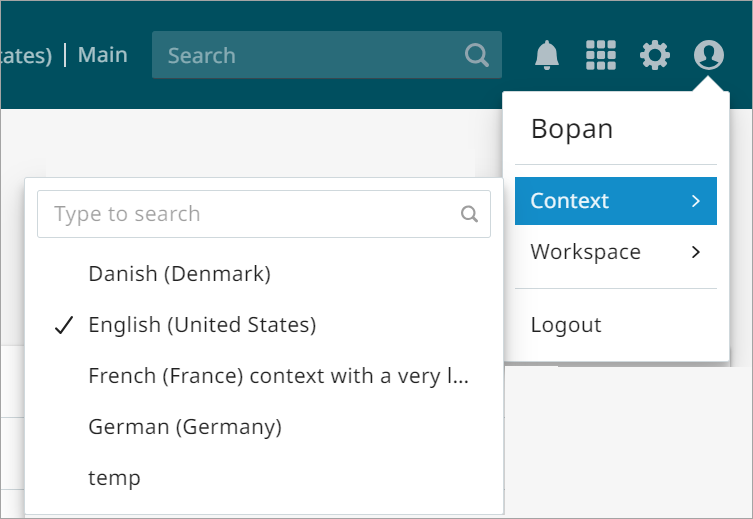Open the notifications bell icon
This screenshot has width=753, height=519.
click(x=546, y=55)
